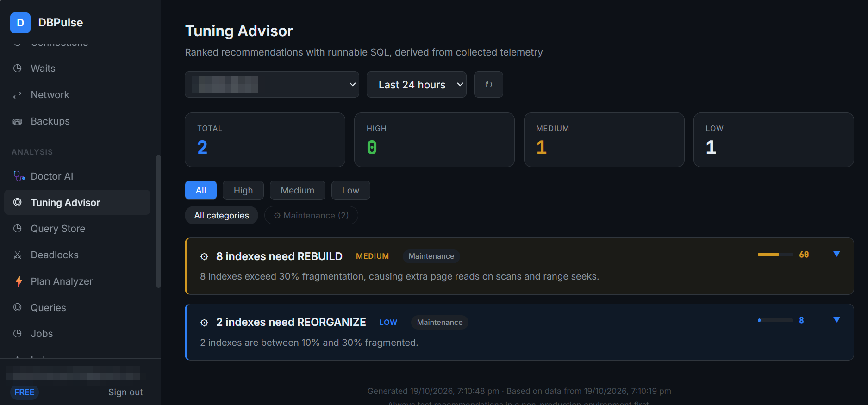Image resolution: width=868 pixels, height=405 pixels.
Task: Open the Backups page
Action: point(77,121)
